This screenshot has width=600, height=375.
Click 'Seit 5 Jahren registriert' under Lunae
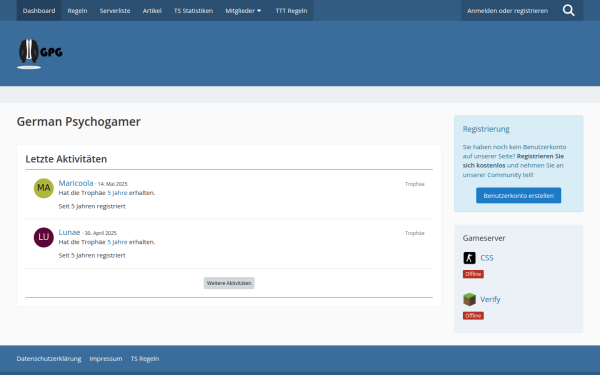coord(92,255)
